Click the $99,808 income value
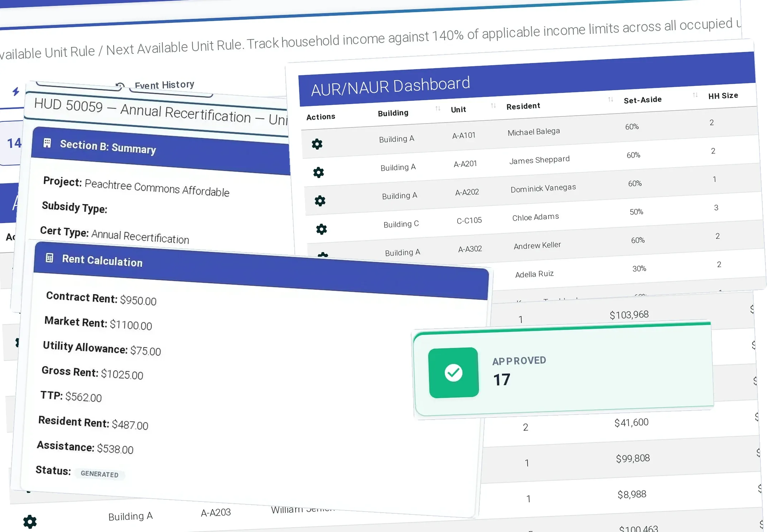Screen dimensions: 782x532 coord(633,458)
